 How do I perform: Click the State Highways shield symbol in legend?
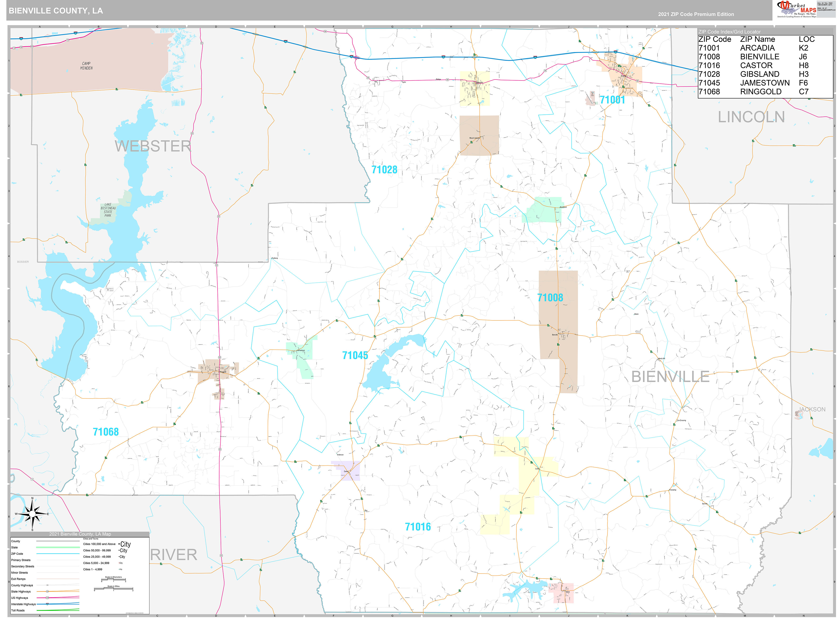point(48,592)
